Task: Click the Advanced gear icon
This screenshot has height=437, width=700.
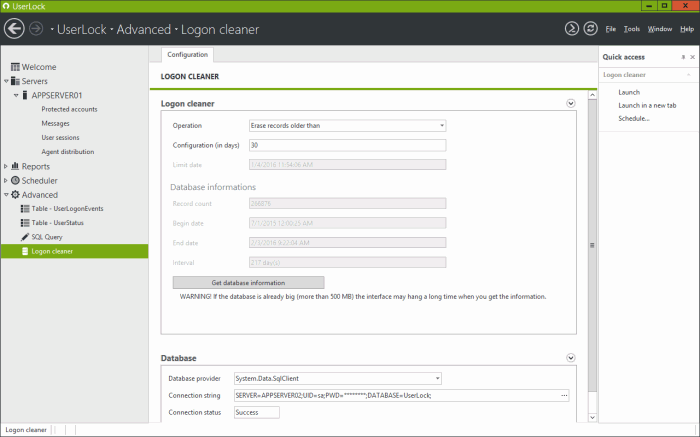Action: pyautogui.click(x=15, y=195)
